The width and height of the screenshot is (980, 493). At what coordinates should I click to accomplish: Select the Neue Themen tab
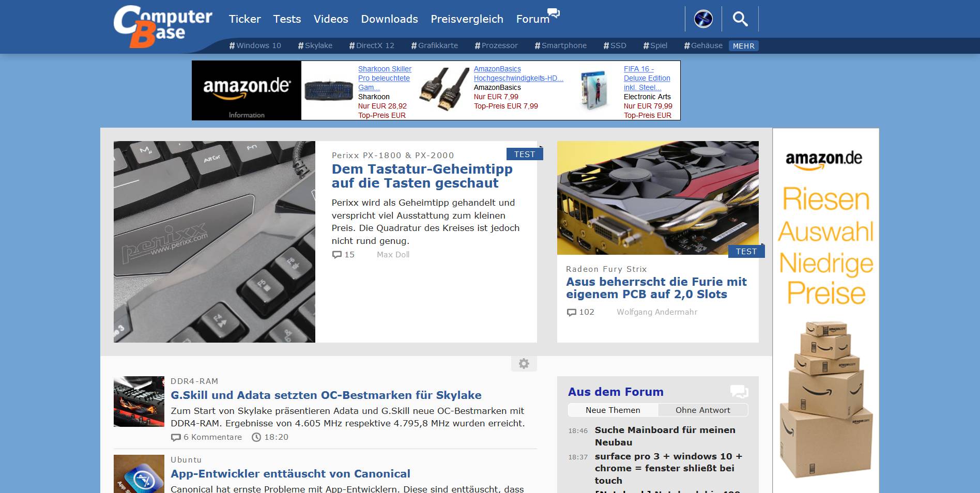tap(613, 410)
